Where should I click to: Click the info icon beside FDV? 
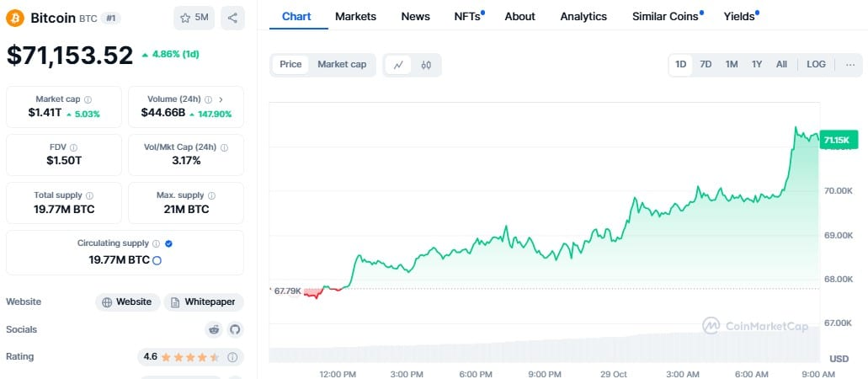tap(73, 147)
